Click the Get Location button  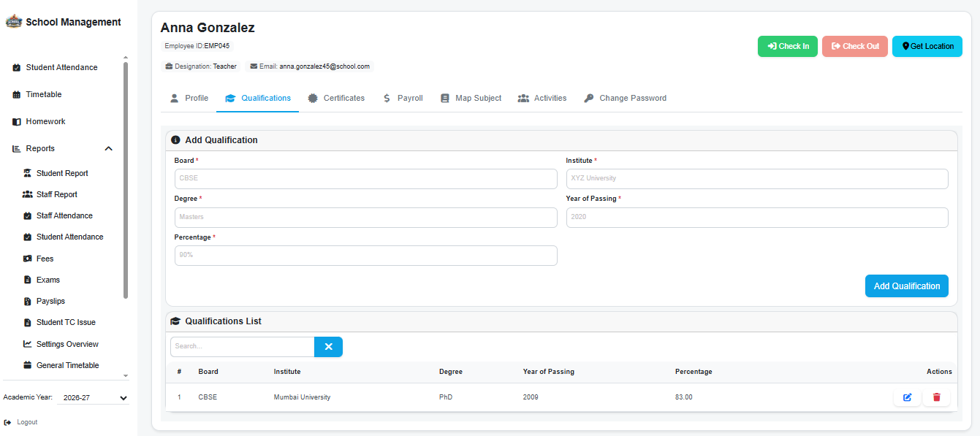[x=927, y=46]
